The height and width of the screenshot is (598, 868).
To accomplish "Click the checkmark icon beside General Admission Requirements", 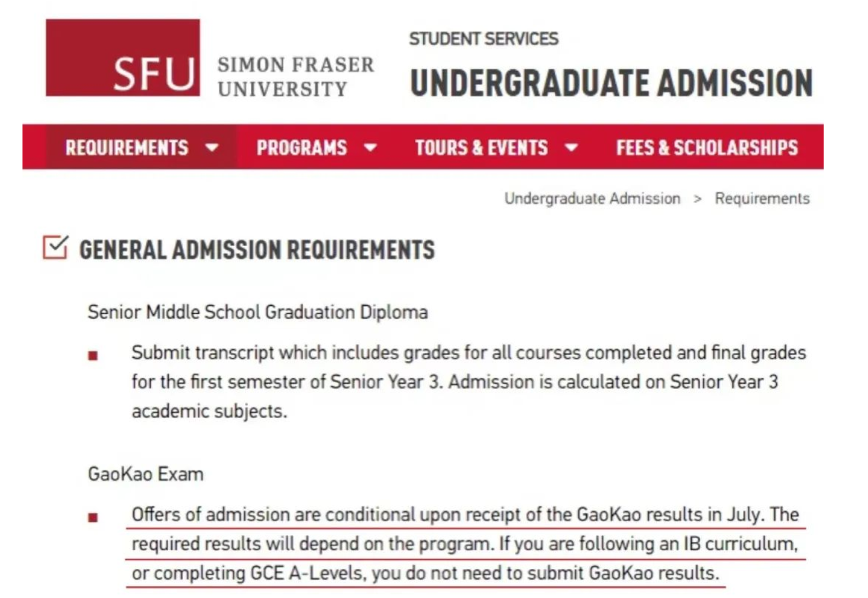I will point(55,247).
